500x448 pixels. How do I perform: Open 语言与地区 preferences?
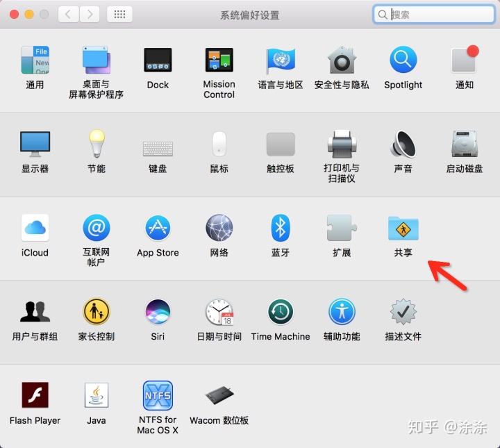(x=281, y=60)
